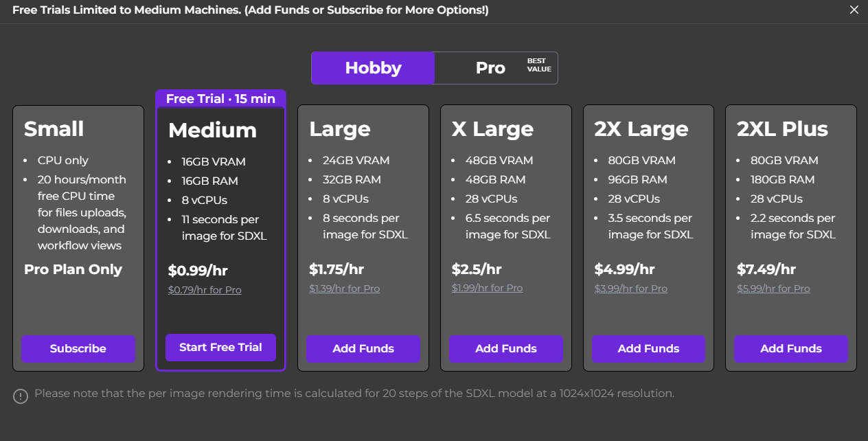Open the $5.99/hr for Pro link
This screenshot has height=441, width=868.
773,289
